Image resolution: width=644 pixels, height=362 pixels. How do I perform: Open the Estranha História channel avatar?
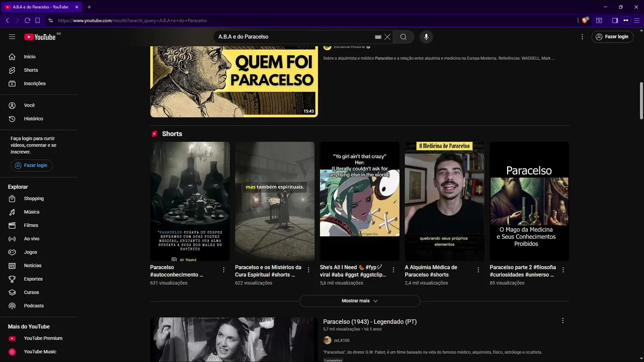328,47
